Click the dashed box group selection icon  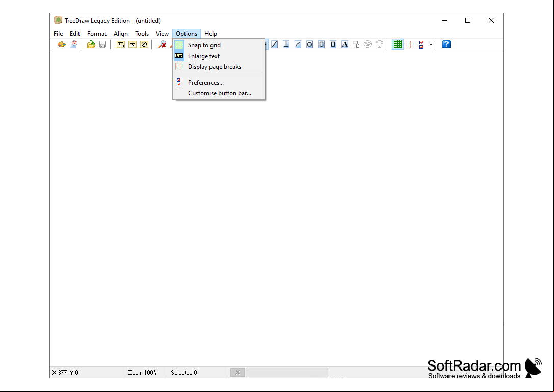click(x=356, y=44)
